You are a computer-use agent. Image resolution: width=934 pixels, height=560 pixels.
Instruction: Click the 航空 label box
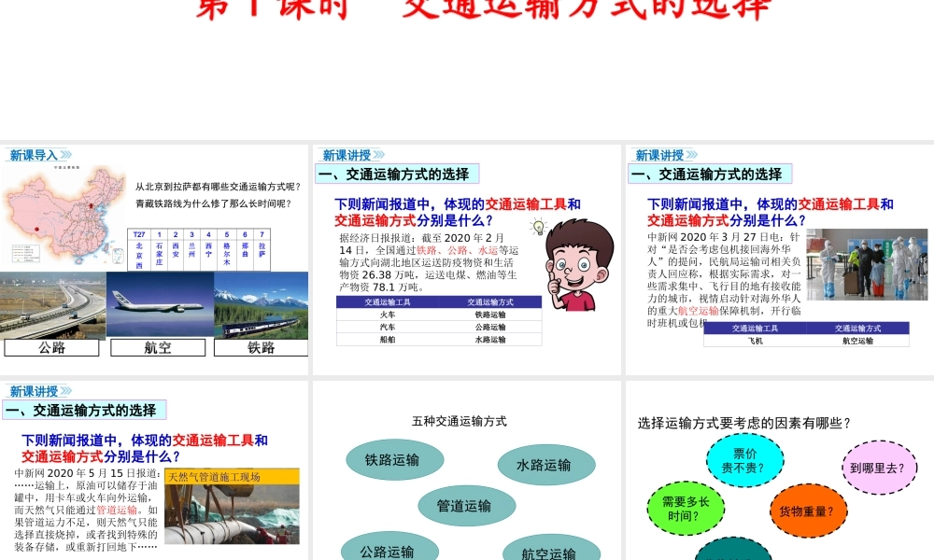[x=158, y=347]
